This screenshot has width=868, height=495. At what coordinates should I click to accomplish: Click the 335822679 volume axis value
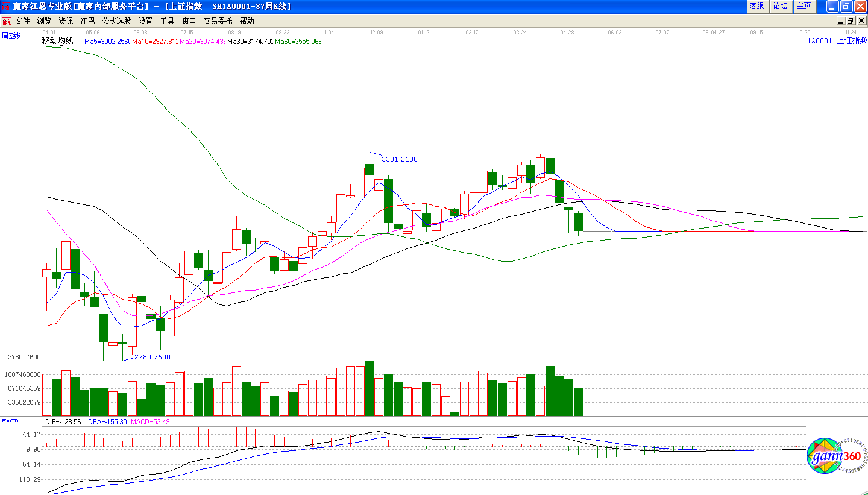coord(24,402)
